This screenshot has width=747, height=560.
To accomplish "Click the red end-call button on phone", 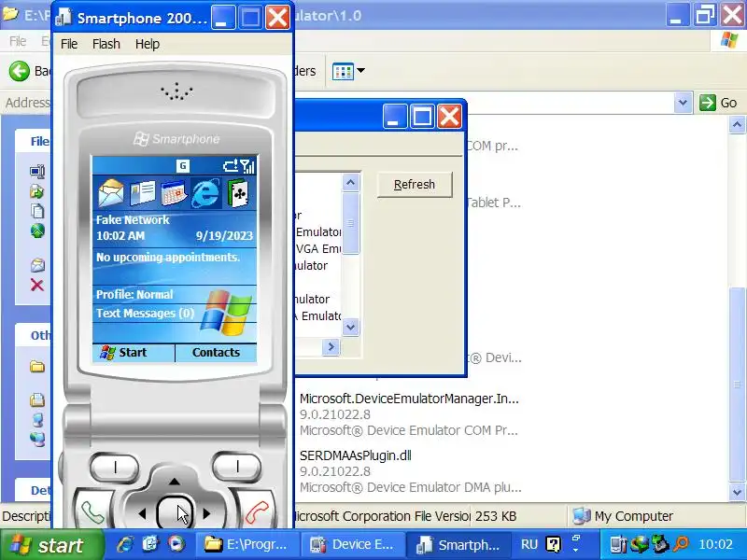I will point(258,512).
